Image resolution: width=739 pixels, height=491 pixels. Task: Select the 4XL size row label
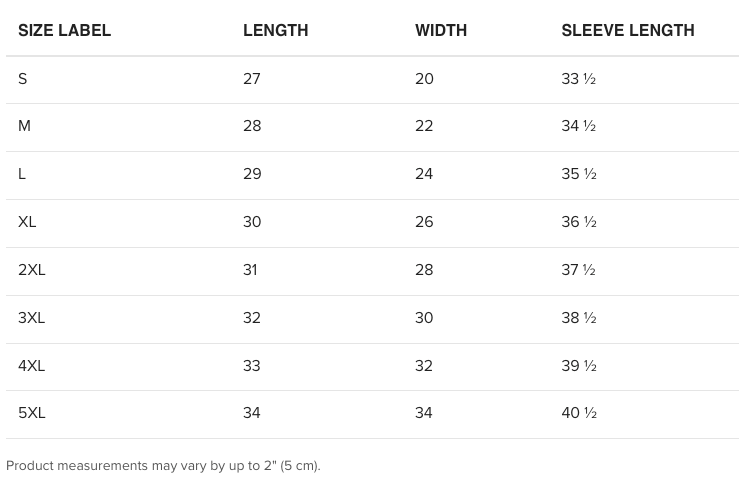point(32,366)
